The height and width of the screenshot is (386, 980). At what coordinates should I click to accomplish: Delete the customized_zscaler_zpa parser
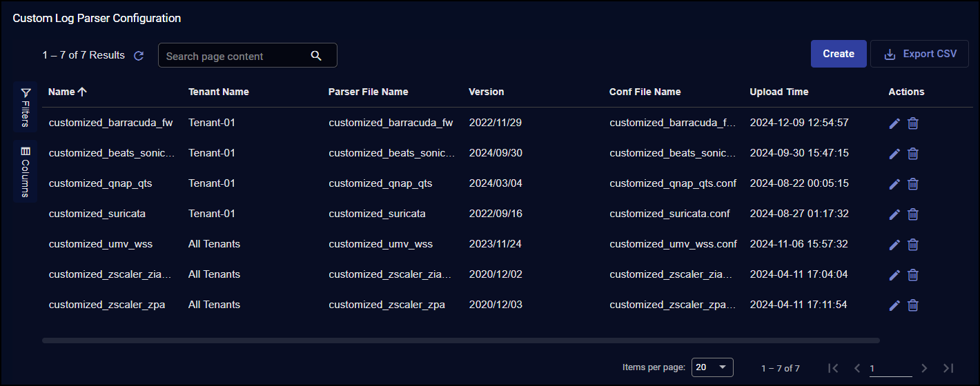click(x=912, y=305)
